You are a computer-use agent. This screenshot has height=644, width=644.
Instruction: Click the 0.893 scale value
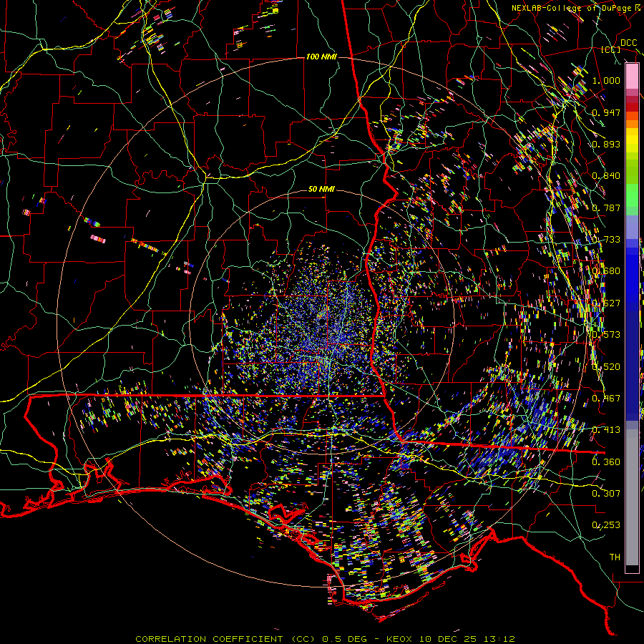click(x=606, y=144)
